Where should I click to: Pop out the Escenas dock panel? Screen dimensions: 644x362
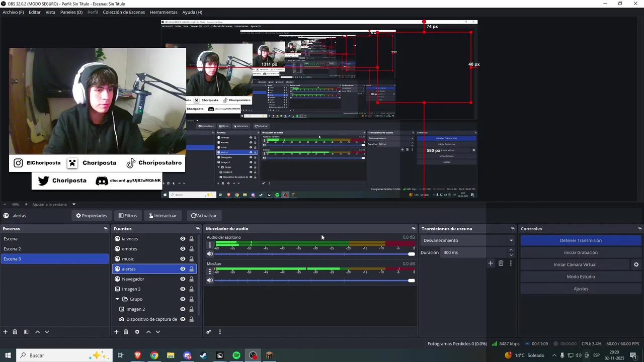pos(106,229)
